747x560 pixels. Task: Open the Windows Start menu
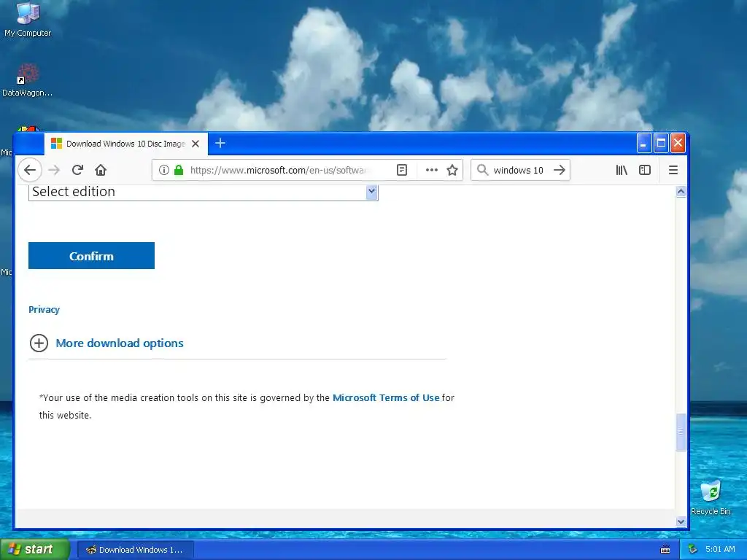(x=34, y=549)
